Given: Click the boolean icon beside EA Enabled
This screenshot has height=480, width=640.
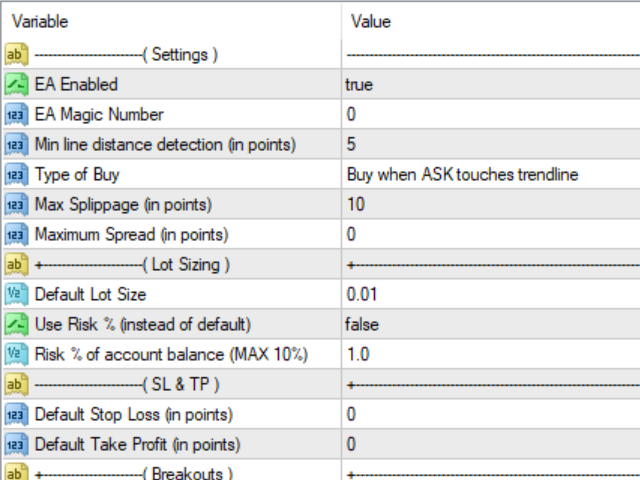Looking at the screenshot, I should 16,85.
